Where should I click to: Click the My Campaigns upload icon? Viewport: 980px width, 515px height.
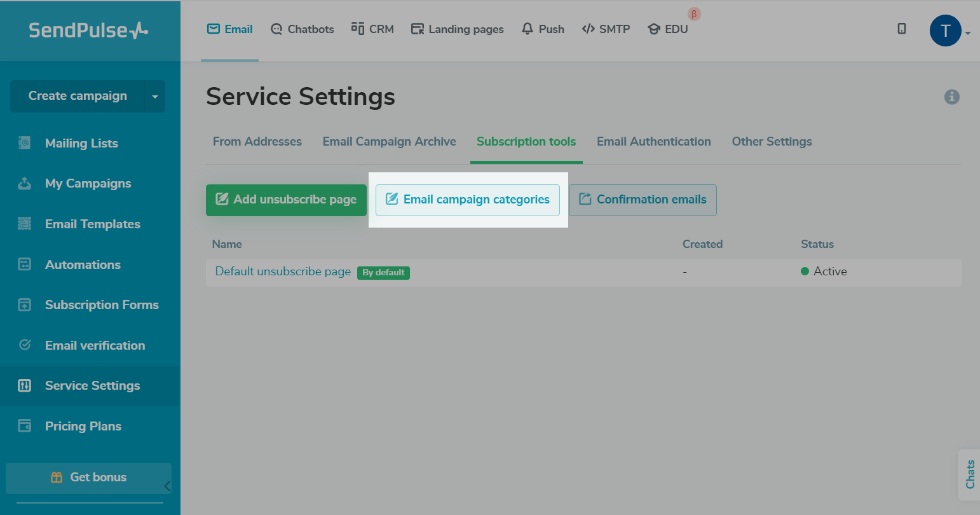point(25,184)
